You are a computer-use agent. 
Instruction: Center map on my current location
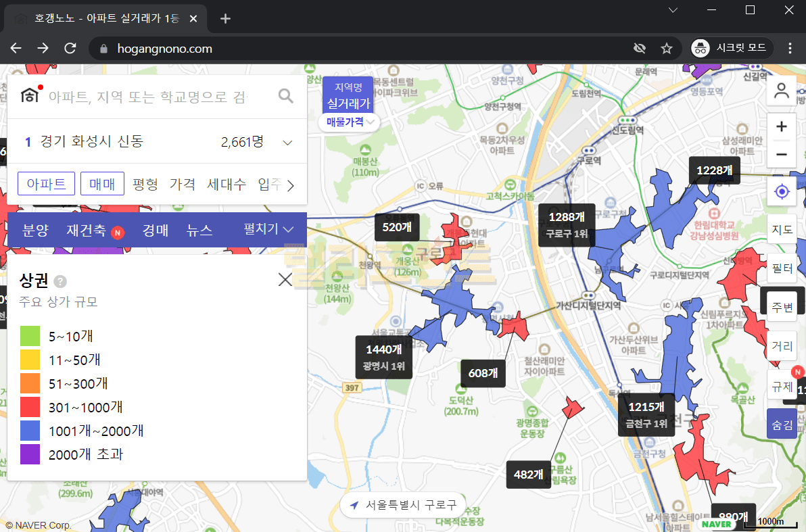point(782,192)
